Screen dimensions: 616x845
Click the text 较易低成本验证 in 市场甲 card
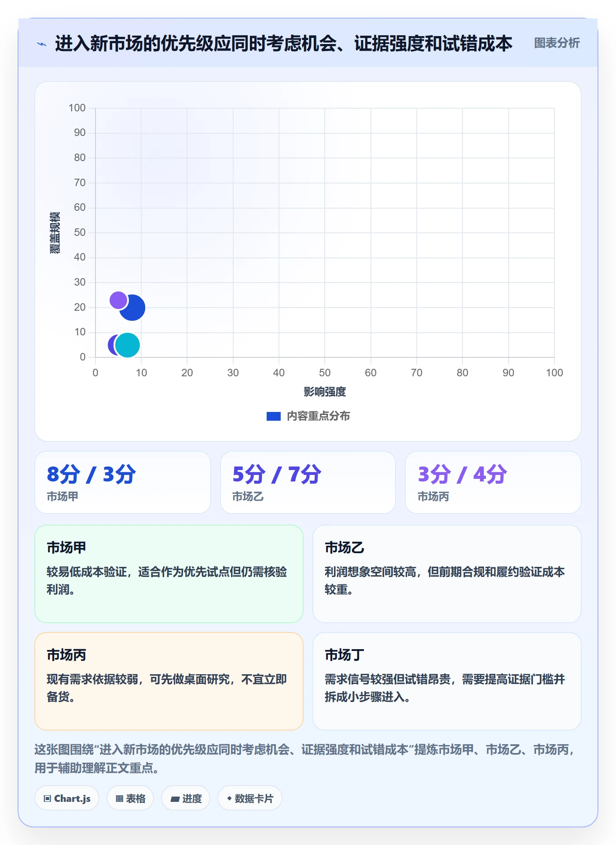coord(87,572)
